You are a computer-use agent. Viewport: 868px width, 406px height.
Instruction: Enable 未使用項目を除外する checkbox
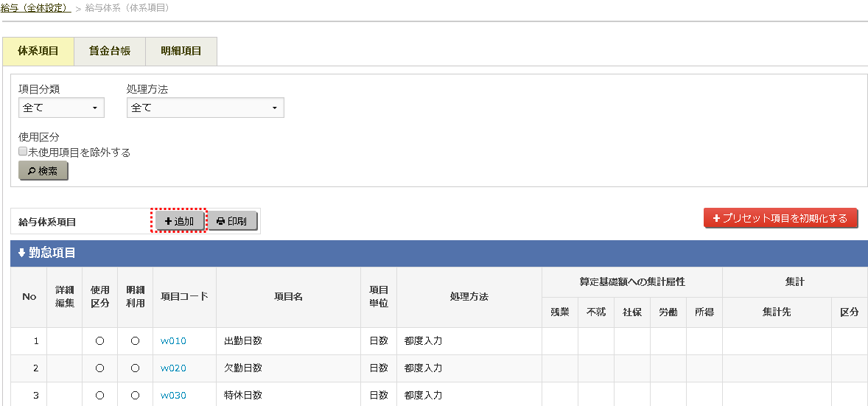(x=23, y=152)
